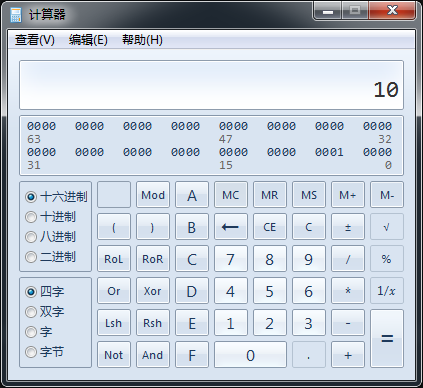
Task: Clear the entry with CE
Action: click(270, 227)
